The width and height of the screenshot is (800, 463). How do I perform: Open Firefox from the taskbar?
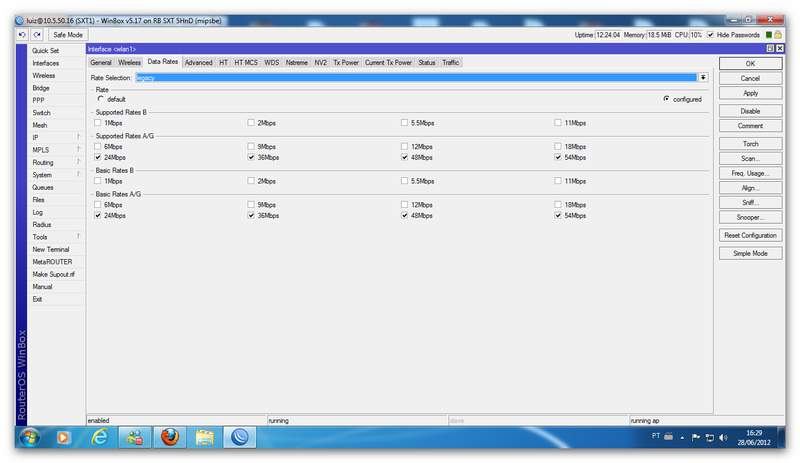coord(170,437)
